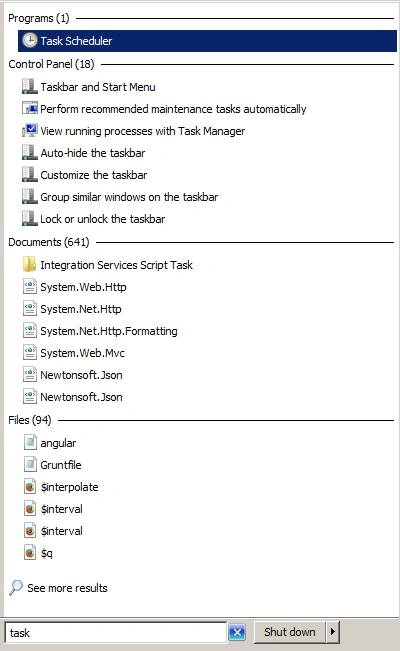The width and height of the screenshot is (400, 651).
Task: Open the Control Panel (18) results group
Action: pyautogui.click(x=51, y=64)
